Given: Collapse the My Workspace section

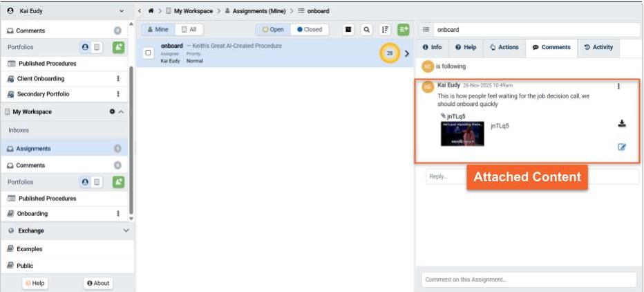Looking at the screenshot, I should (x=121, y=112).
